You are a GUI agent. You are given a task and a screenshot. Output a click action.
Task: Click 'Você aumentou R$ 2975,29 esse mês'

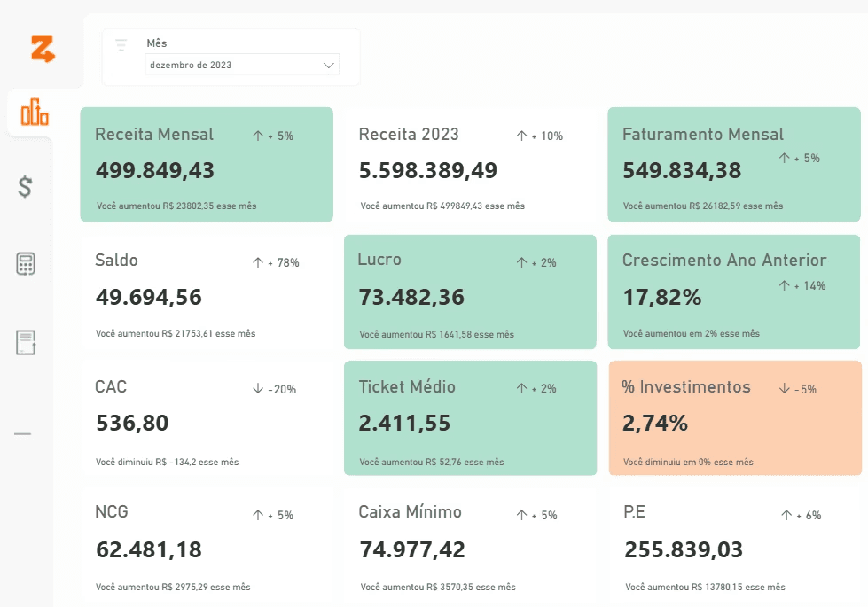point(173,588)
